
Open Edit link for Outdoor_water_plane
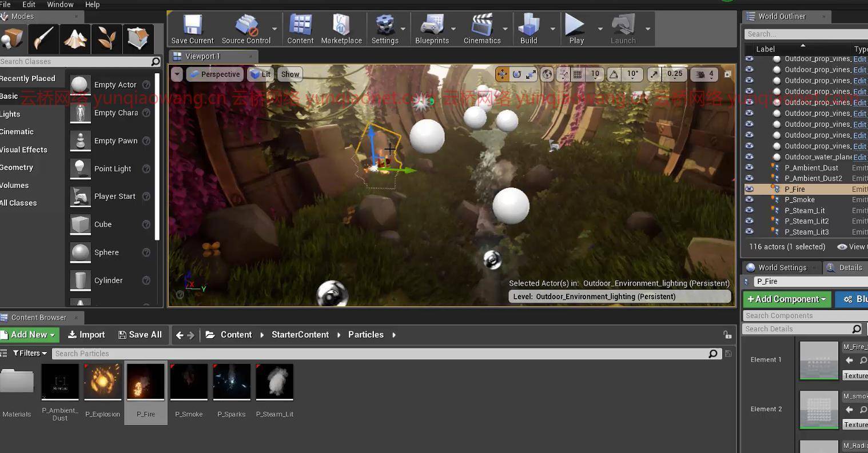tap(859, 157)
